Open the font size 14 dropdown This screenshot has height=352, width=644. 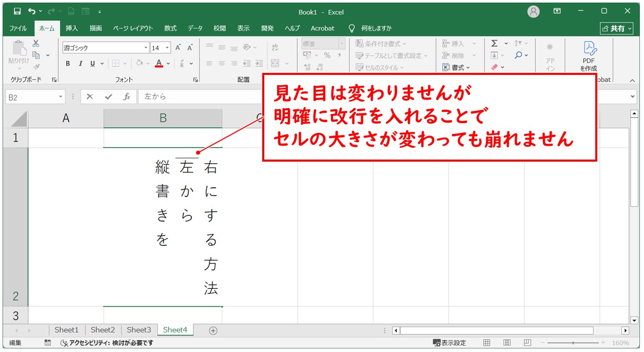click(x=167, y=48)
